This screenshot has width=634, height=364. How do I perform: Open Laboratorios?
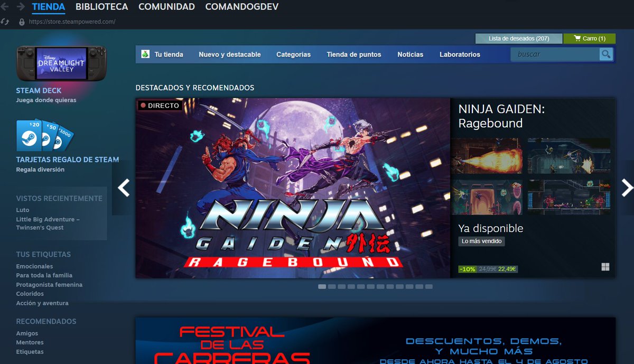tap(460, 54)
